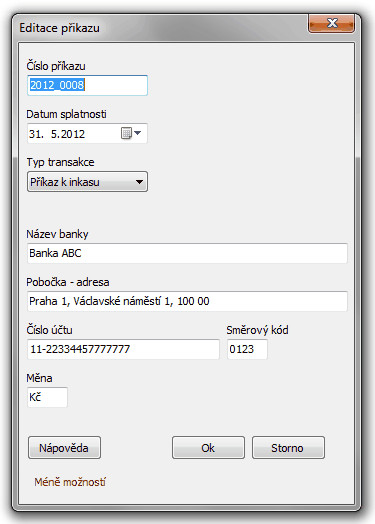
Task: Close the Editace příkazu dialog
Action: (331, 23)
